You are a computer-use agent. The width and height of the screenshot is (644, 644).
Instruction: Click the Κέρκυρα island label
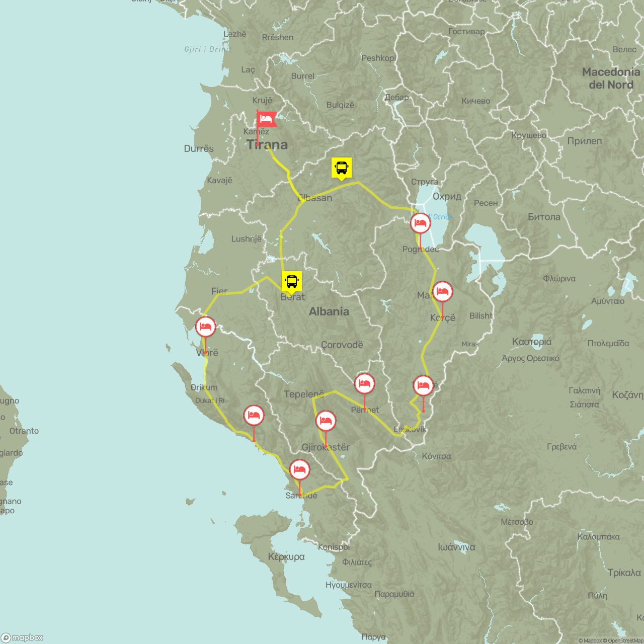(286, 557)
